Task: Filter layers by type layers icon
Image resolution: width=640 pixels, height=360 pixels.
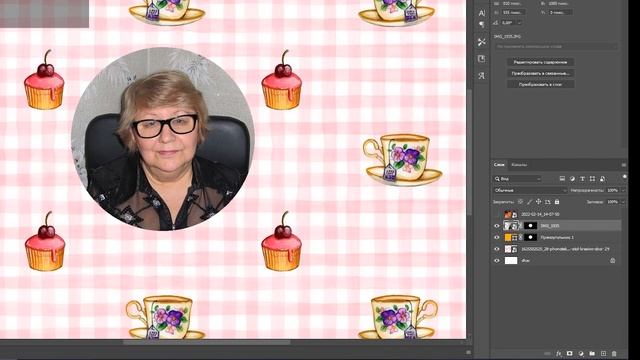Action: [x=582, y=179]
